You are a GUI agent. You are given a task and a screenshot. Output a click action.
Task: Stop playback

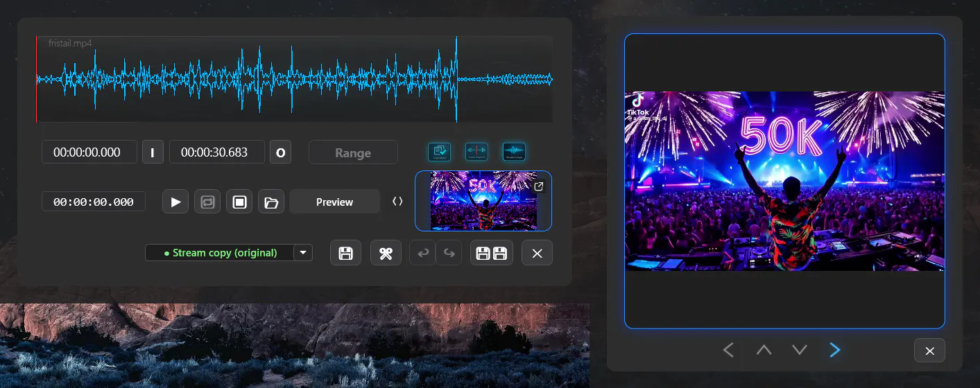pos(239,202)
